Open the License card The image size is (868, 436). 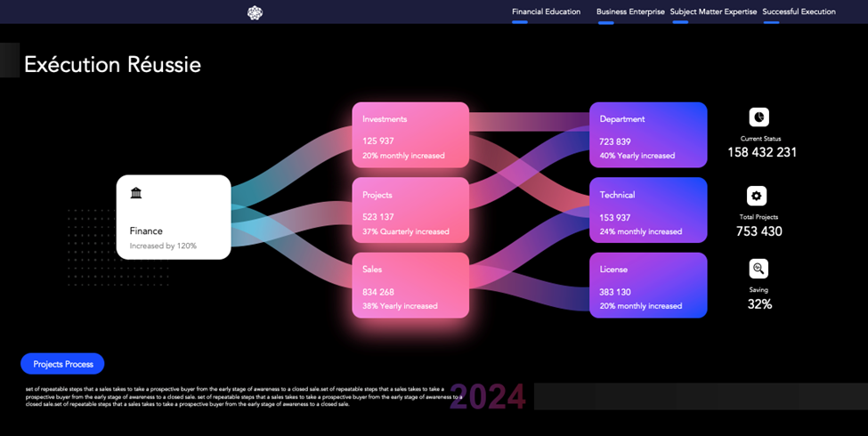(x=648, y=286)
